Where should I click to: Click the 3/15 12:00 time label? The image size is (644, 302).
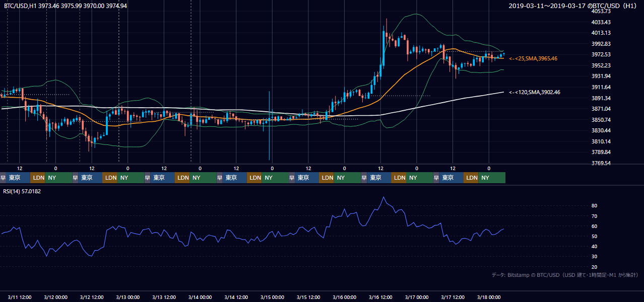click(x=308, y=297)
